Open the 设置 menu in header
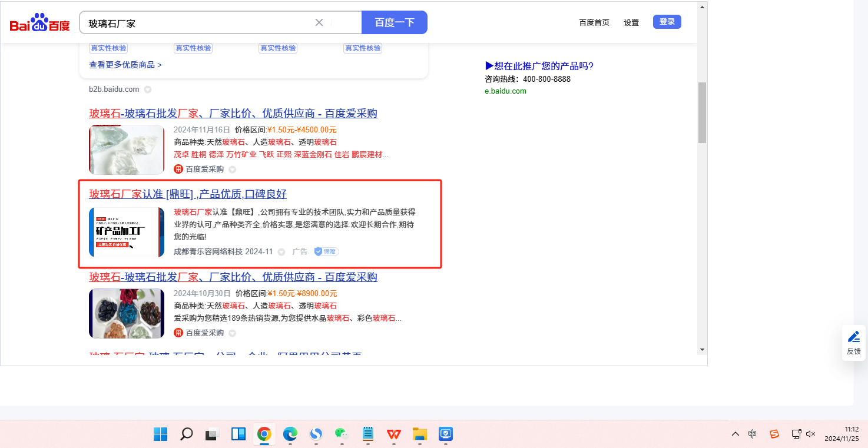Viewport: 868px width, 448px height. point(631,22)
